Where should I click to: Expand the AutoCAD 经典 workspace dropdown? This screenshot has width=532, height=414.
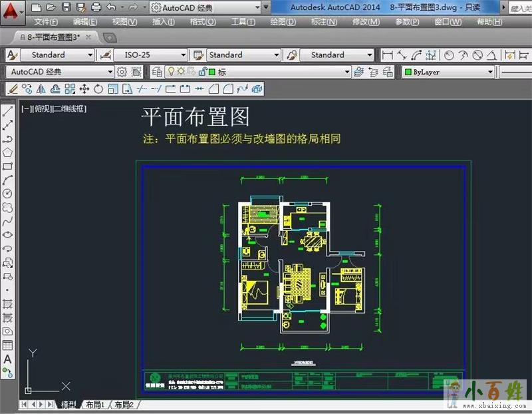pyautogui.click(x=110, y=72)
